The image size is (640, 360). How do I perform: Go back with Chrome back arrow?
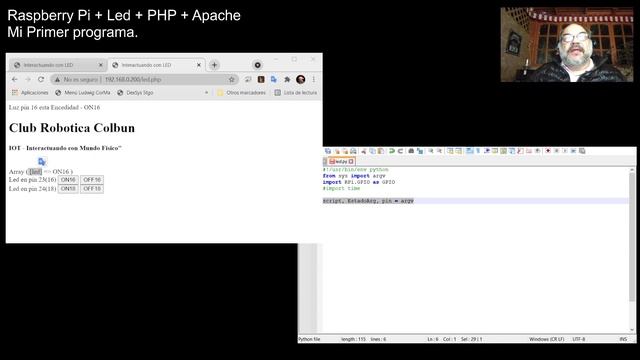[x=15, y=79]
